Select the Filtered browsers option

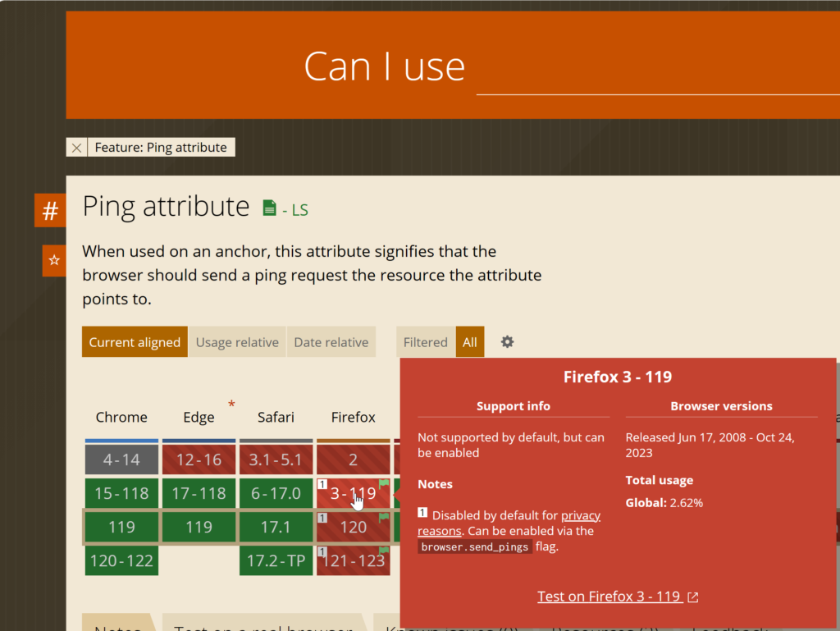[425, 342]
